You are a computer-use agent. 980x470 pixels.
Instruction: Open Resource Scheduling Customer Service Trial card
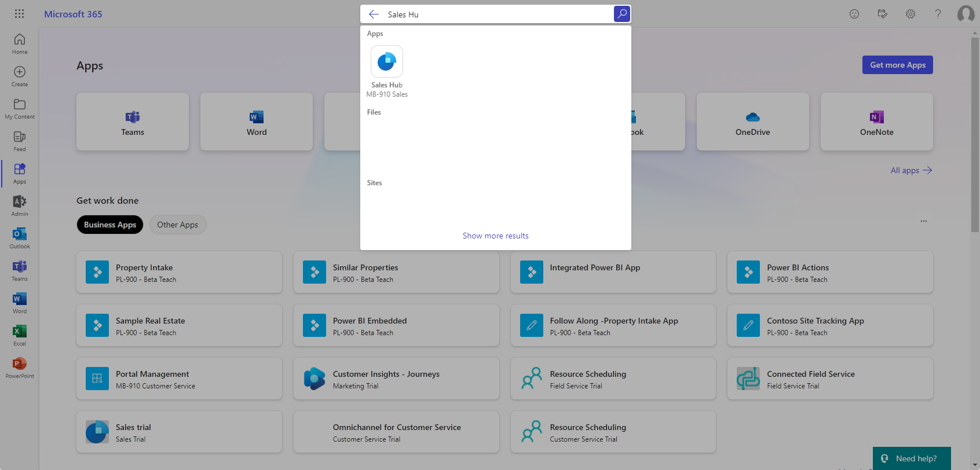[x=613, y=432]
